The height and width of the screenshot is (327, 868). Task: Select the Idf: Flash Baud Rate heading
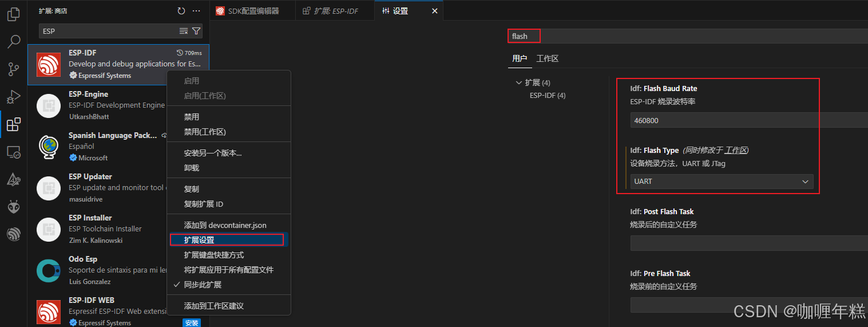click(664, 89)
